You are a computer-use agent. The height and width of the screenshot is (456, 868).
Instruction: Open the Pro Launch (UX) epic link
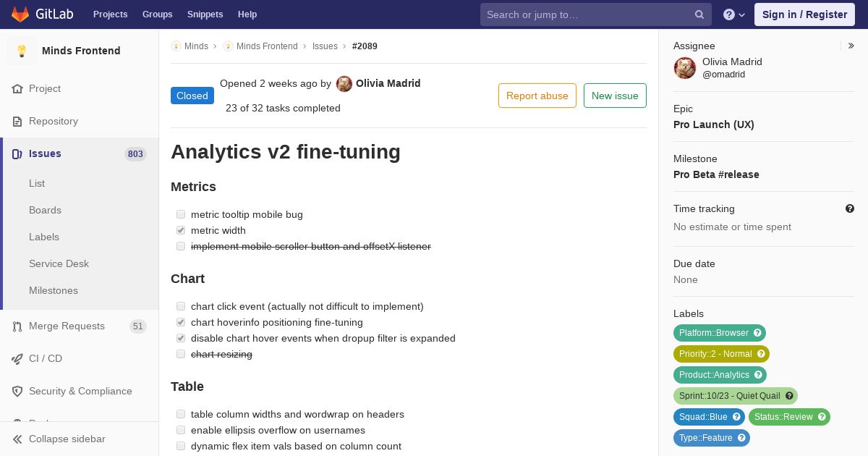pos(714,124)
